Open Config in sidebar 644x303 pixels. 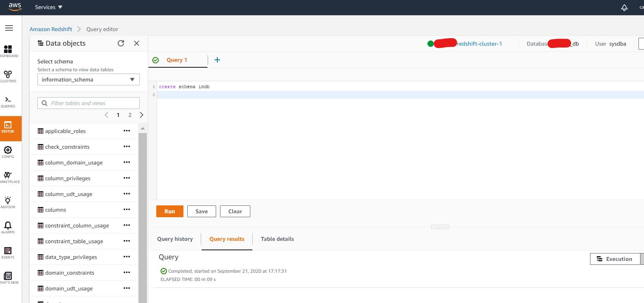click(x=8, y=152)
